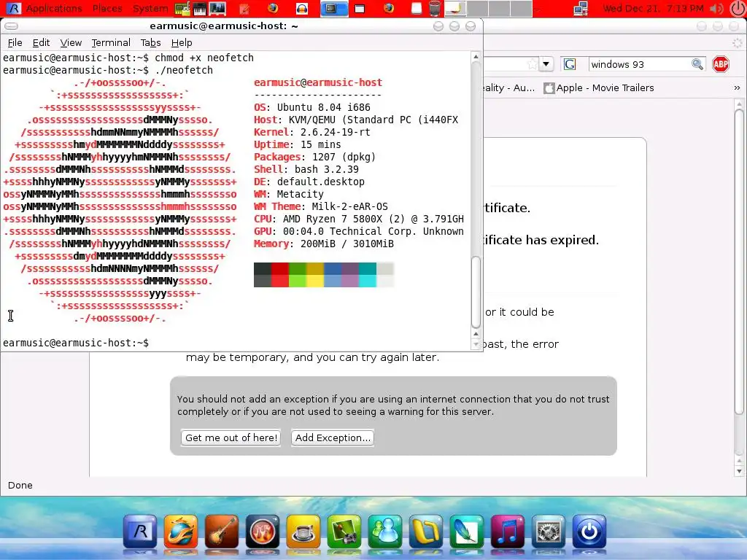Open the Applications menu
Image resolution: width=747 pixels, height=560 pixels.
click(54, 8)
